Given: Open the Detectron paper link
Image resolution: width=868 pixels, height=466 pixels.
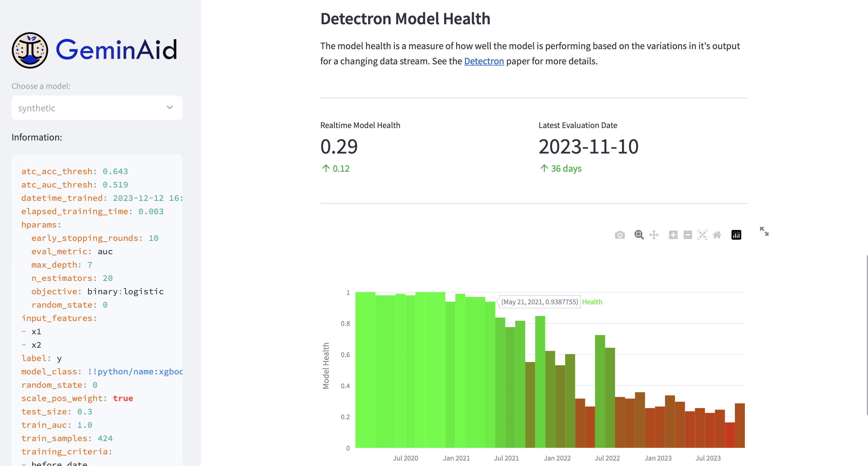Looking at the screenshot, I should pyautogui.click(x=484, y=61).
